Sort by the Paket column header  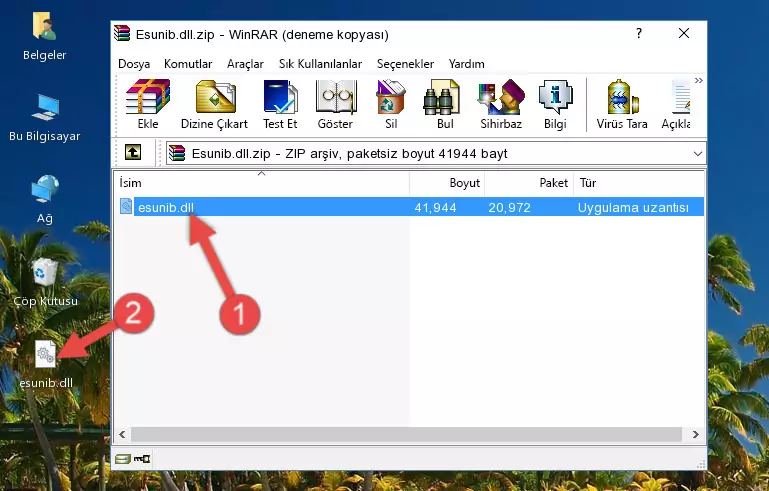point(529,182)
